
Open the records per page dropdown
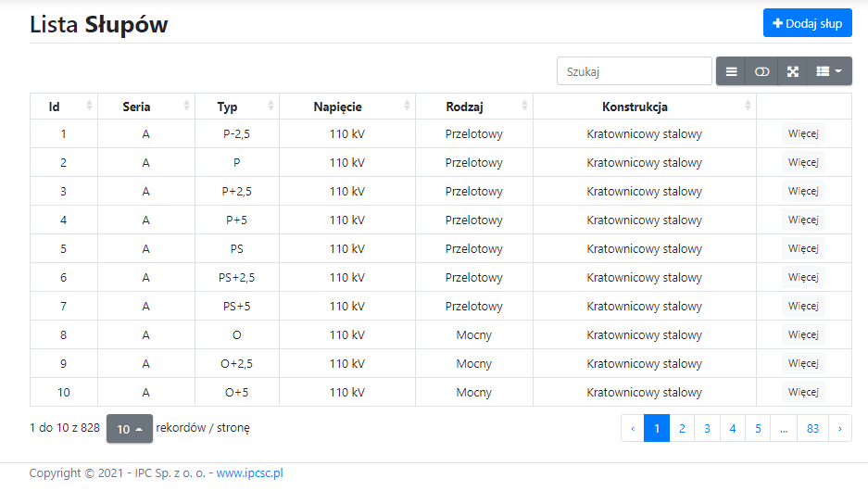[129, 429]
